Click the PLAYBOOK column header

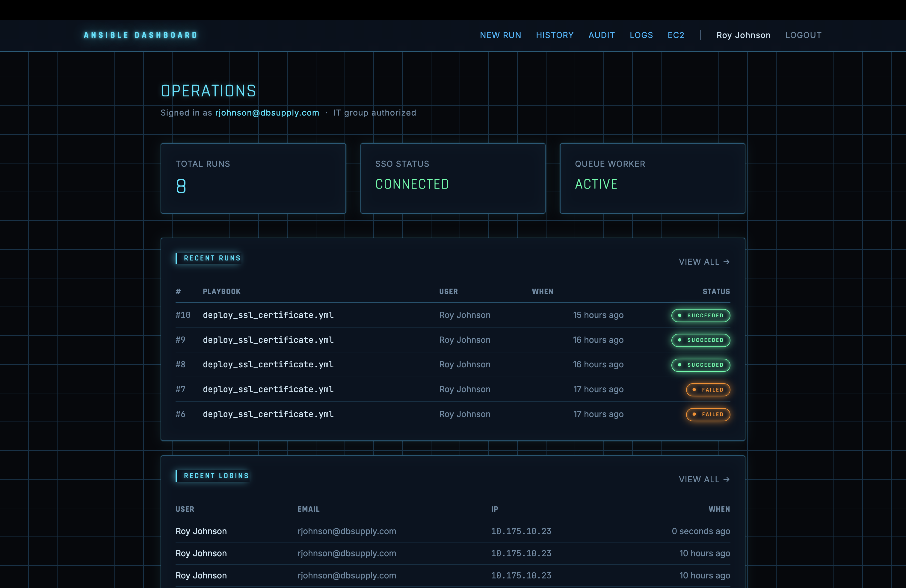[x=221, y=291]
